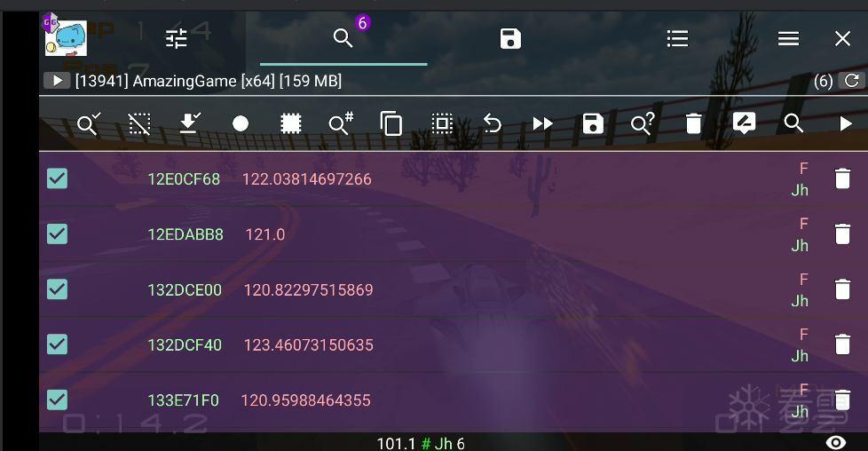Delete the 12E0CF68 row with trash icon
Screen dimensions: 868x451
[842, 179]
